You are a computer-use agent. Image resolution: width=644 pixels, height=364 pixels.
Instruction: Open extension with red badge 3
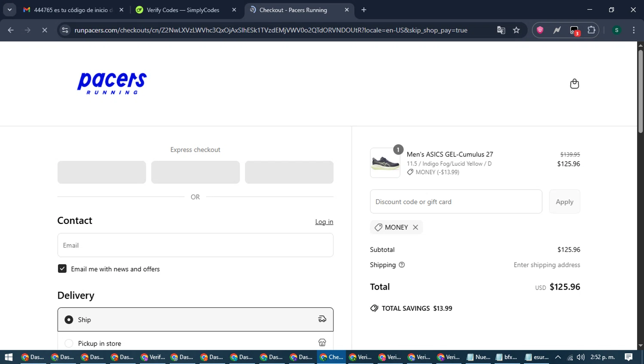(x=574, y=31)
